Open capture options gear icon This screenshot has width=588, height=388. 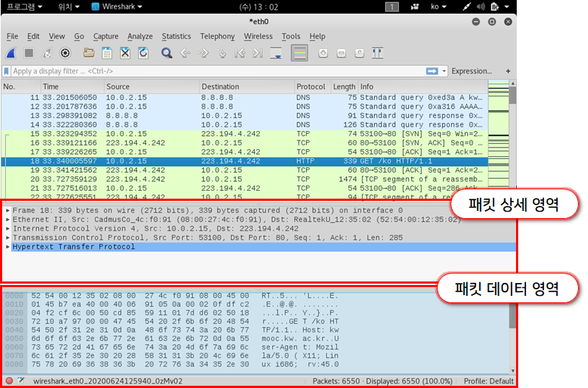[65, 53]
